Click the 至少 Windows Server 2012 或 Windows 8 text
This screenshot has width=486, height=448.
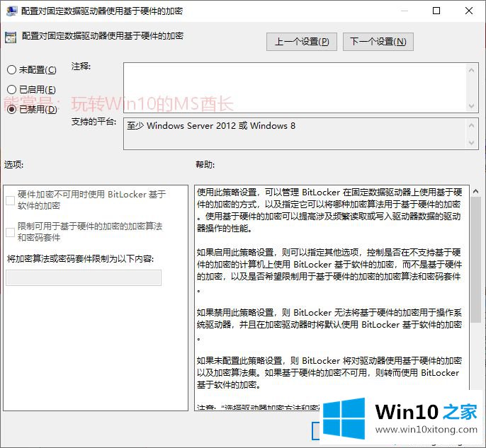click(211, 126)
